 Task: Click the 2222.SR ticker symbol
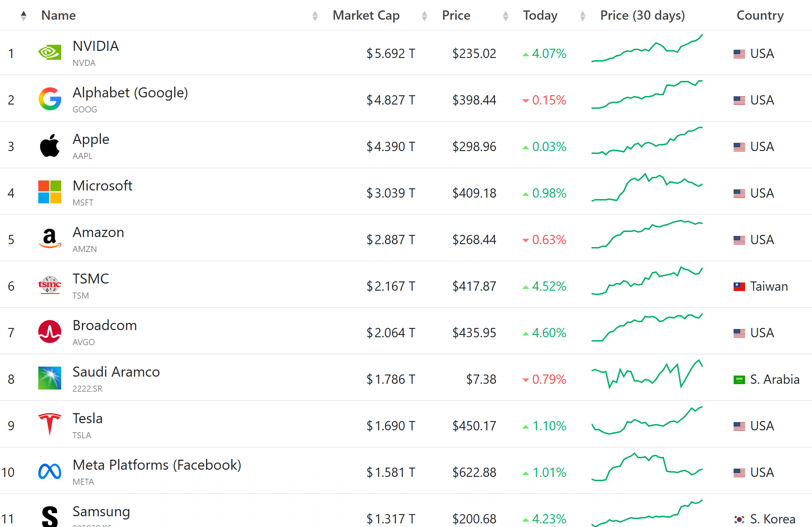88,389
